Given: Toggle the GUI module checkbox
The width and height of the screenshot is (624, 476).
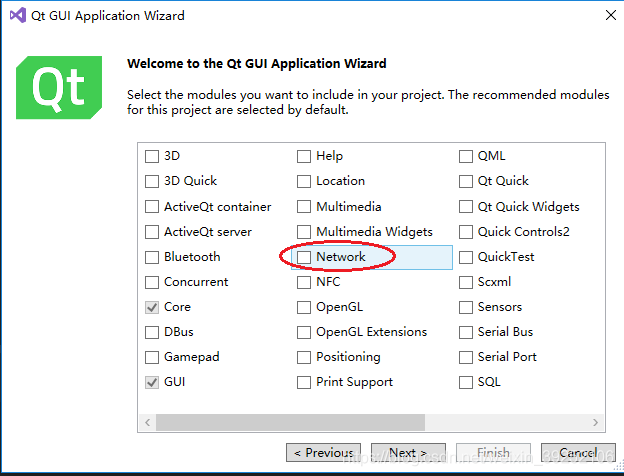Looking at the screenshot, I should point(152,382).
